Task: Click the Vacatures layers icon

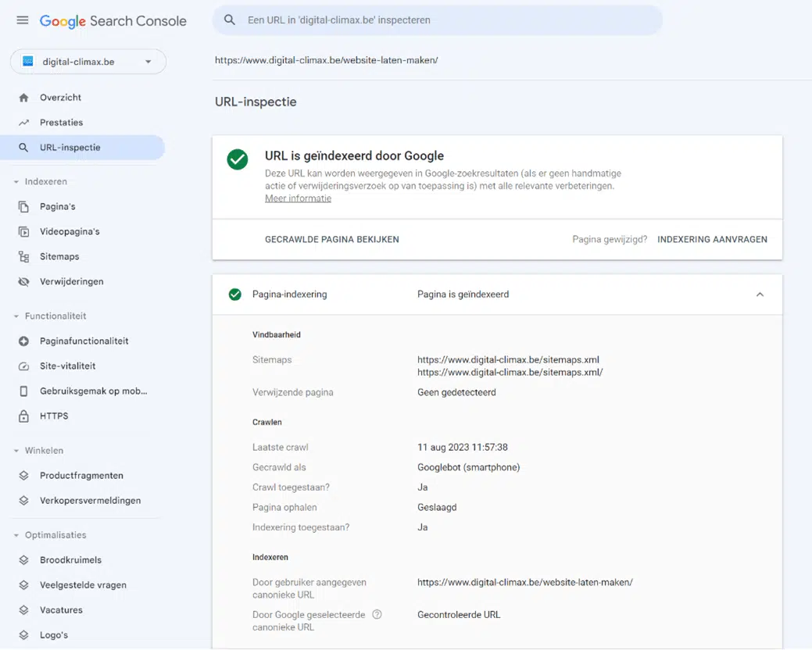Action: (23, 610)
